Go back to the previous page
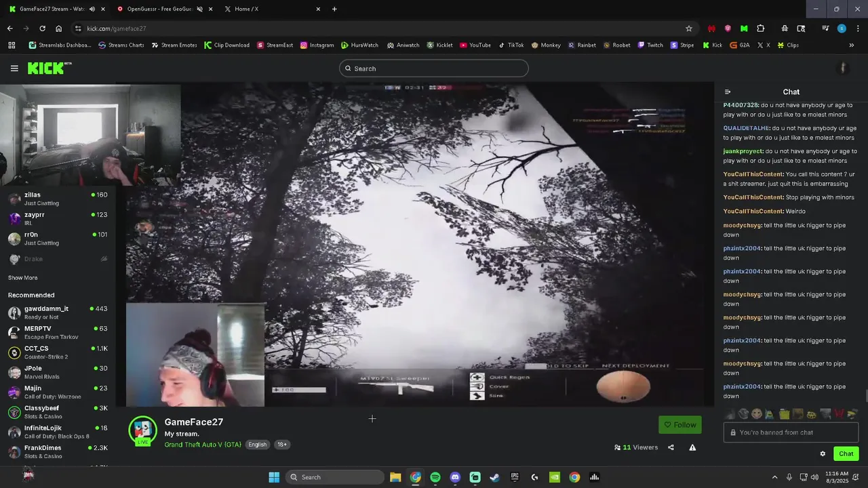The height and width of the screenshot is (488, 868). (x=9, y=28)
